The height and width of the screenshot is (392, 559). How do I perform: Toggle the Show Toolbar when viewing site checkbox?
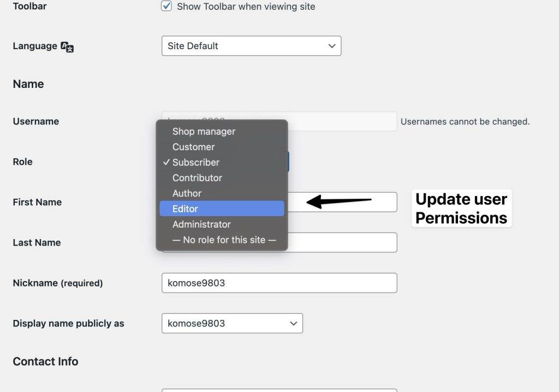[166, 7]
